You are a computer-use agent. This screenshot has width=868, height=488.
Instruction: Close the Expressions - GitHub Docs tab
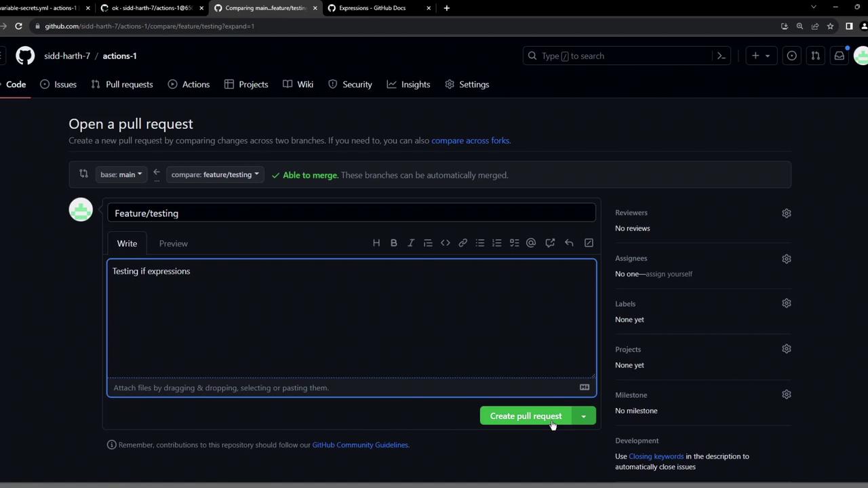[x=429, y=8]
